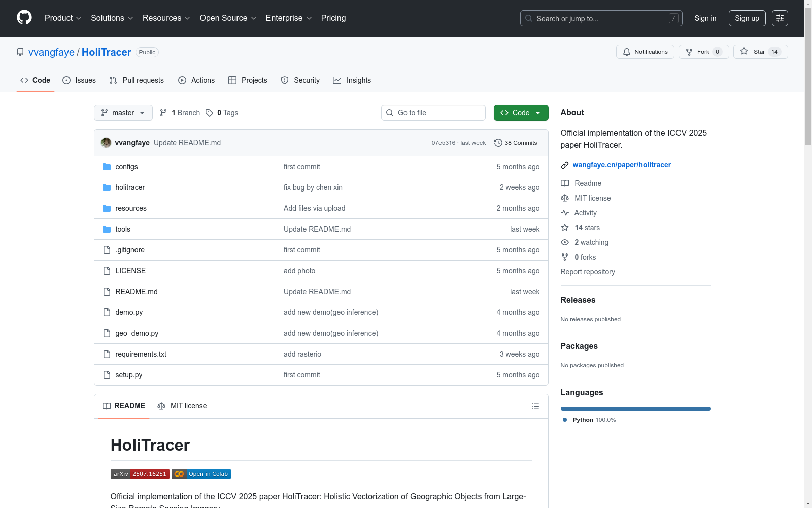Open the 'add photo' commit message
The image size is (812, 508).
click(299, 271)
